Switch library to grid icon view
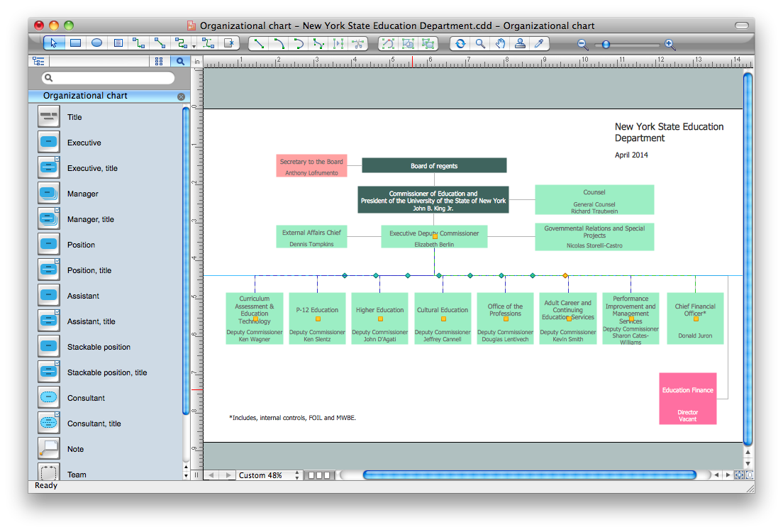Viewport: 783px width, 532px height. [159, 62]
